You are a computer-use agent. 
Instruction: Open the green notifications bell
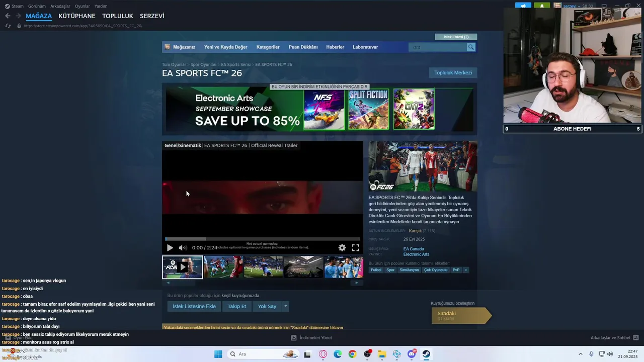tap(542, 6)
